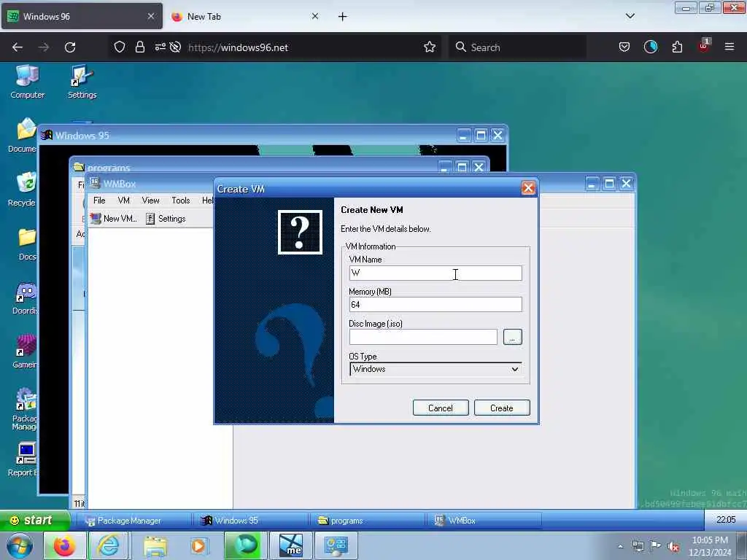Click the Disc Image (.iso) input field
Image resolution: width=747 pixels, height=560 pixels.
coord(423,337)
